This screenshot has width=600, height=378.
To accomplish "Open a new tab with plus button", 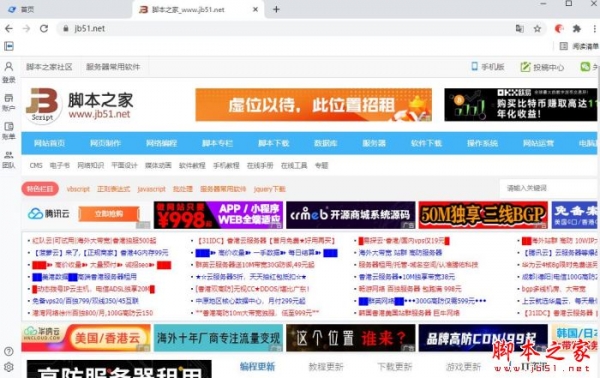I will (x=276, y=10).
